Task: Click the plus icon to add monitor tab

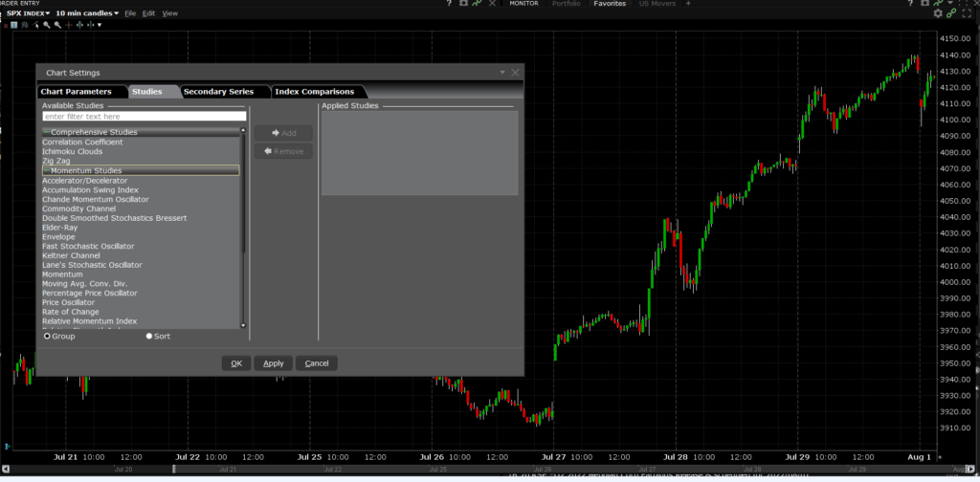Action: pos(688,4)
